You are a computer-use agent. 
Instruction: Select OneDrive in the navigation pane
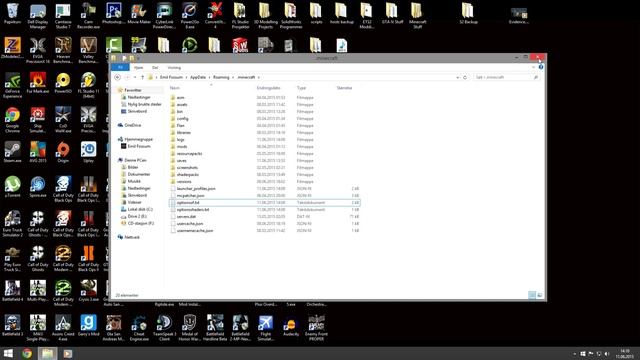(x=133, y=125)
